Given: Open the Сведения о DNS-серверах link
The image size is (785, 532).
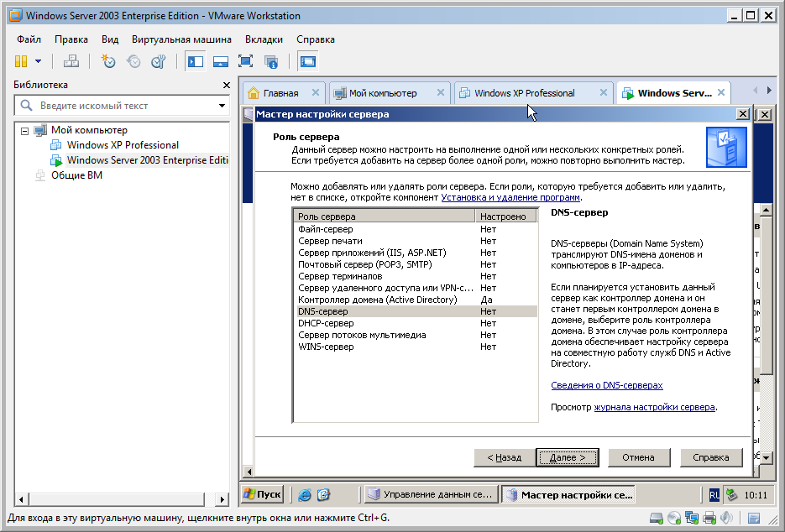Looking at the screenshot, I should tap(607, 385).
